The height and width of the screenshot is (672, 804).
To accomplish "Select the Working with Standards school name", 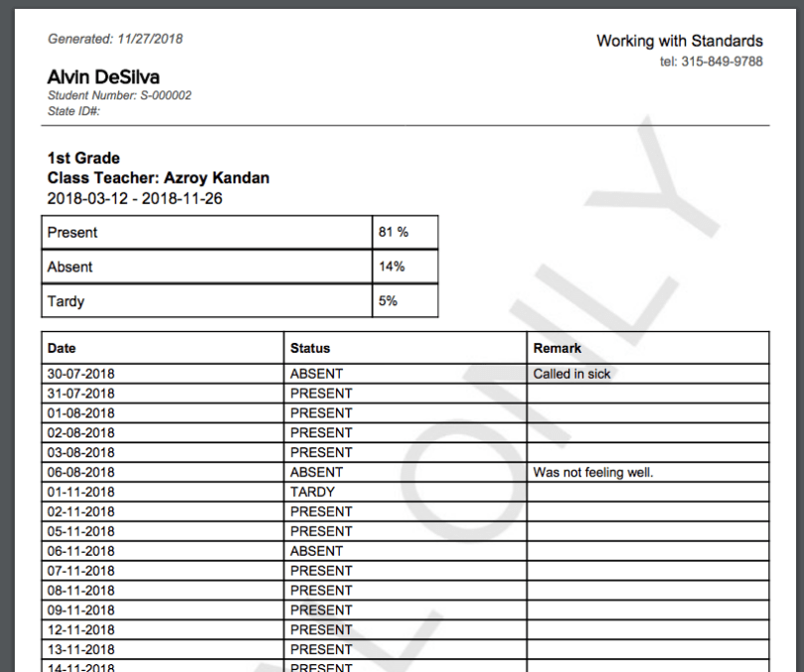I will pos(679,41).
